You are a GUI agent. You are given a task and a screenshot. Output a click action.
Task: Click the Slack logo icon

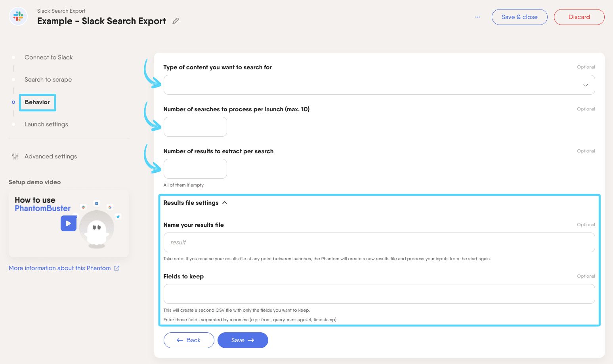pos(18,16)
